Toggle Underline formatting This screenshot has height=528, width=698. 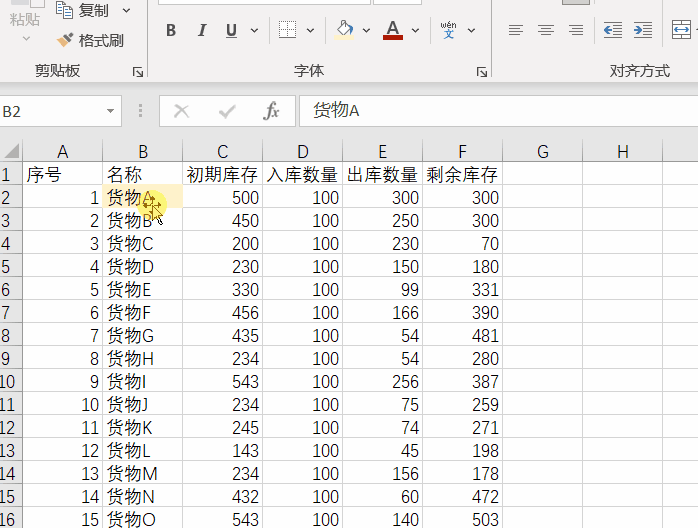pos(231,30)
